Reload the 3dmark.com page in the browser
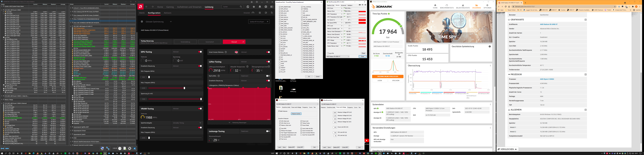The width and height of the screenshot is (644, 155). [x=506, y=7]
